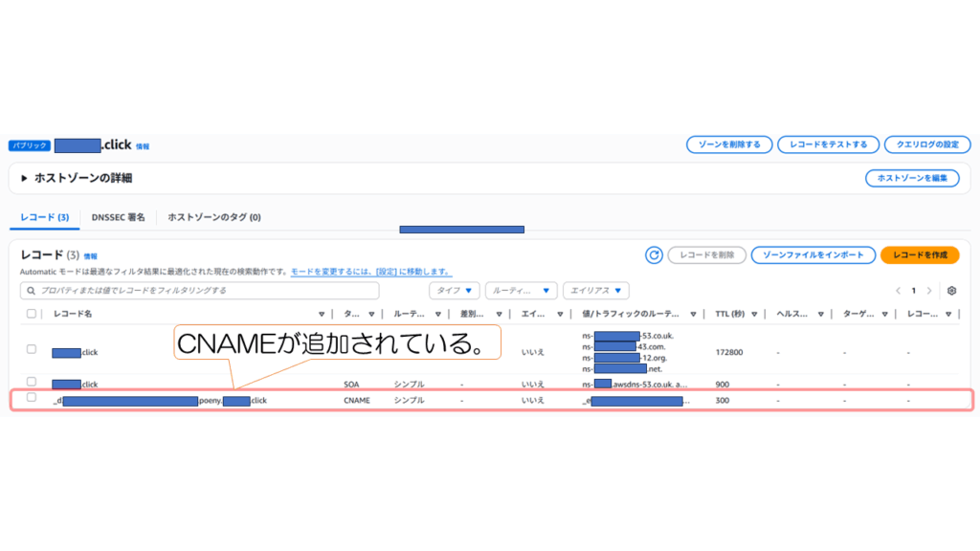
Task: Click レコードを作成 orange button
Action: pyautogui.click(x=919, y=255)
